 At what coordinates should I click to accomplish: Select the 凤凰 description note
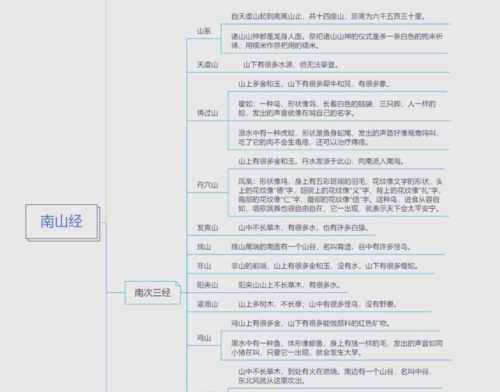coord(340,195)
